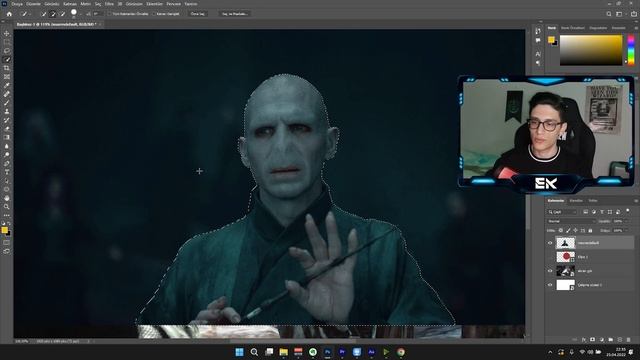Select the Rectangular Marquee tool
Viewport: 640px width, 360px height.
tap(7, 42)
